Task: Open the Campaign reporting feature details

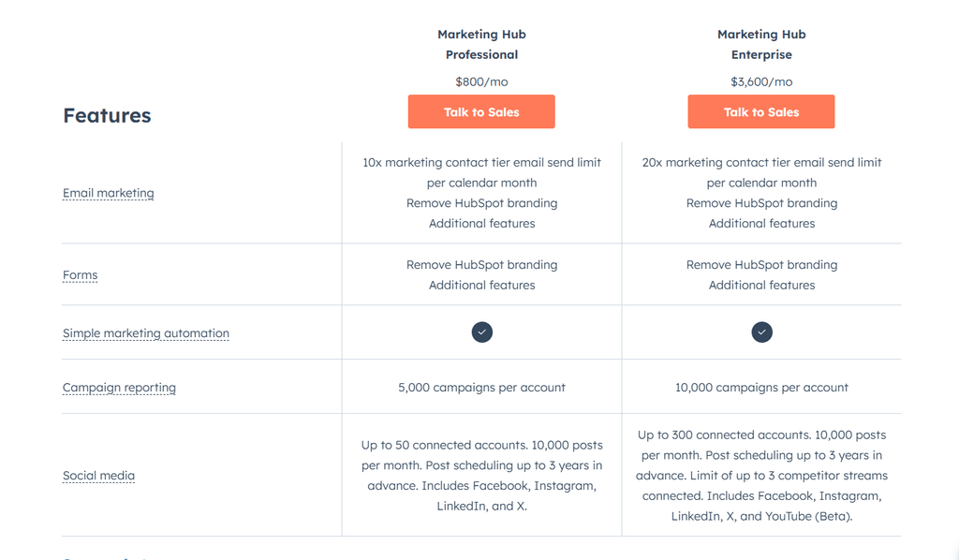Action: point(119,387)
